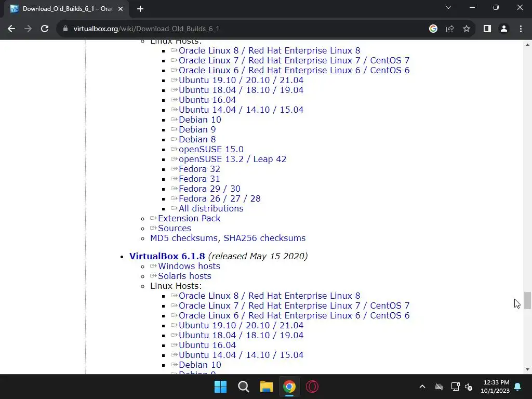Open Debian 10 link in upper list
This screenshot has height=399, width=532.
tap(200, 120)
